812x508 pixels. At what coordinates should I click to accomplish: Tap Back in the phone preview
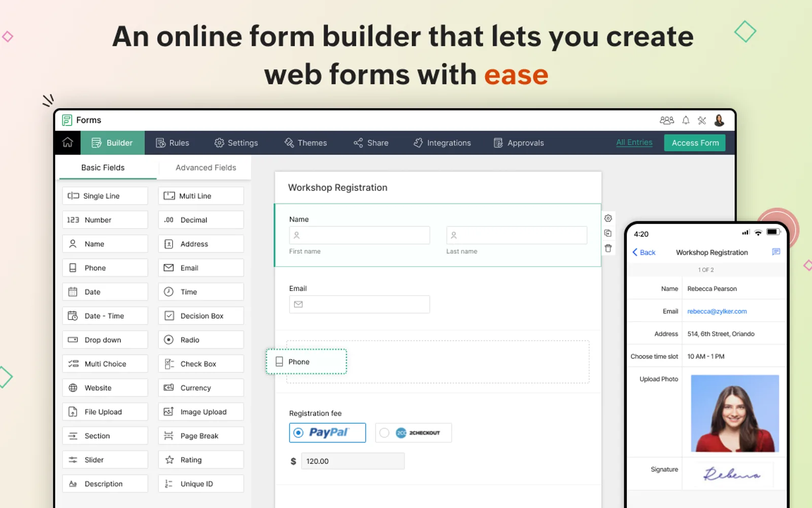point(644,252)
